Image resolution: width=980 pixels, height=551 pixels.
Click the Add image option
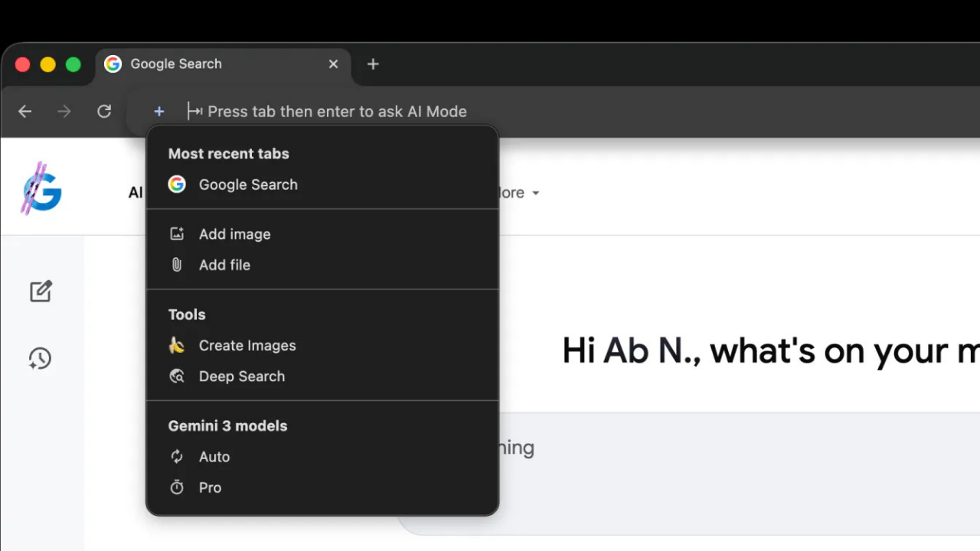click(x=234, y=234)
